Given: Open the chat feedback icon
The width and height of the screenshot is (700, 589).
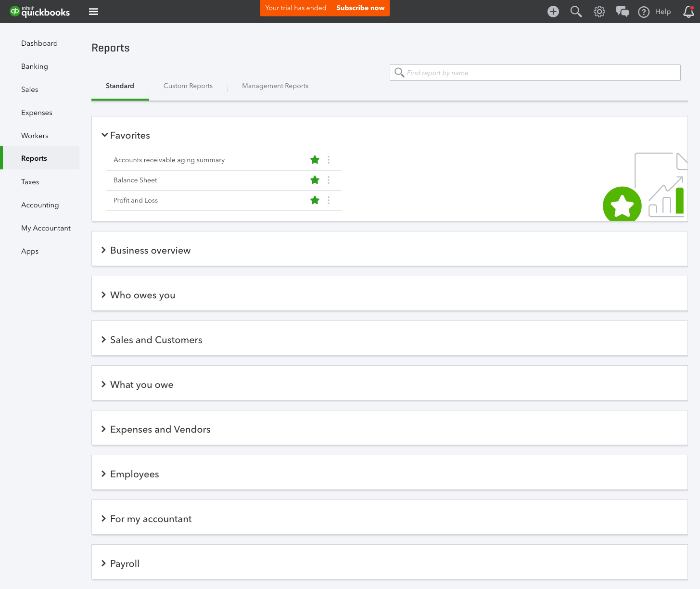Looking at the screenshot, I should [x=623, y=12].
